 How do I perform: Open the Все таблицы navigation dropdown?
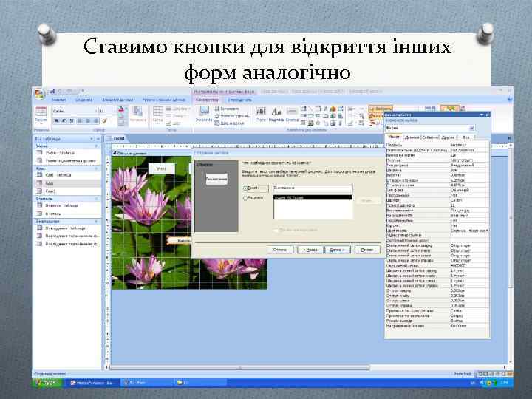tap(92, 139)
